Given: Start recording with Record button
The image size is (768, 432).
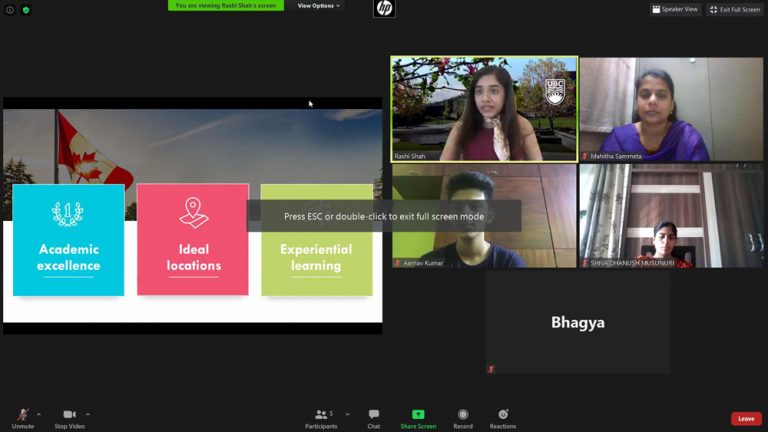Looking at the screenshot, I should pos(463,416).
